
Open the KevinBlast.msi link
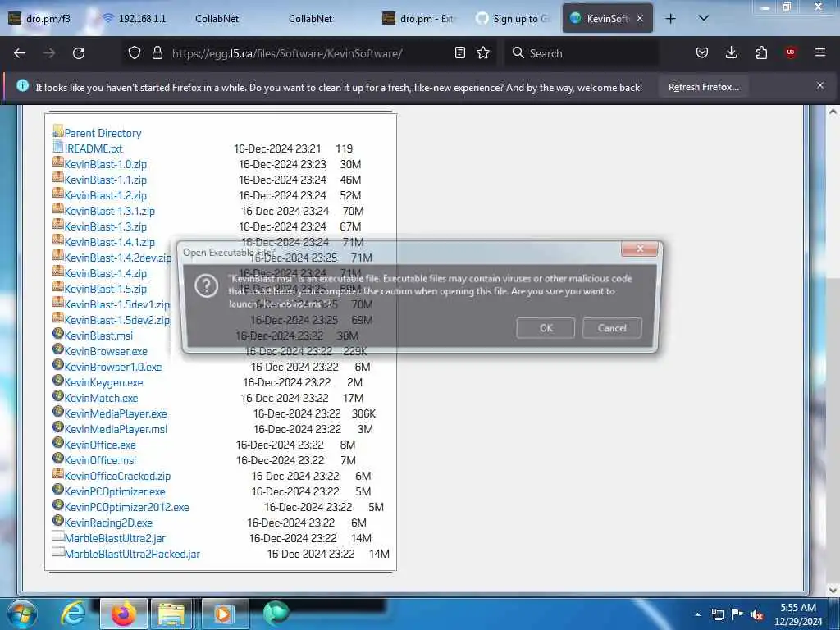(98, 336)
